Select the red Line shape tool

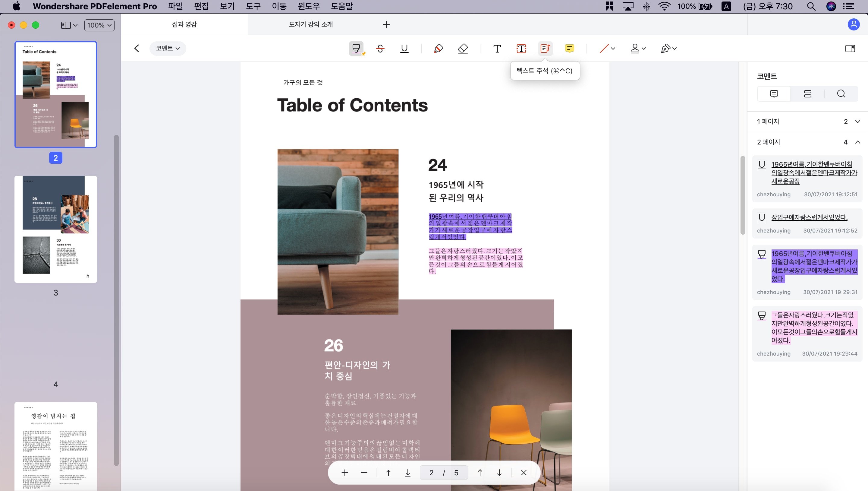coord(604,49)
